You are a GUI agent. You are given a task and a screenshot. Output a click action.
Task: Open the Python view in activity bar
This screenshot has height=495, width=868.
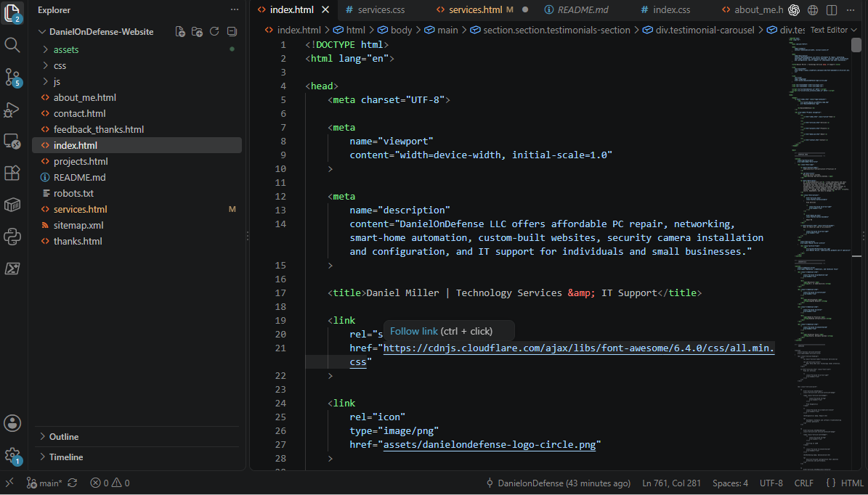click(x=12, y=237)
